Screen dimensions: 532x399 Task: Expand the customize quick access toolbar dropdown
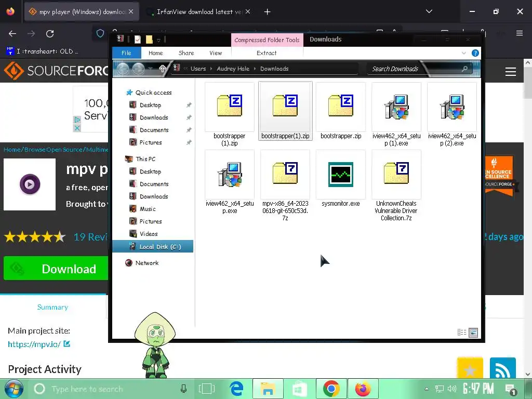click(x=158, y=41)
